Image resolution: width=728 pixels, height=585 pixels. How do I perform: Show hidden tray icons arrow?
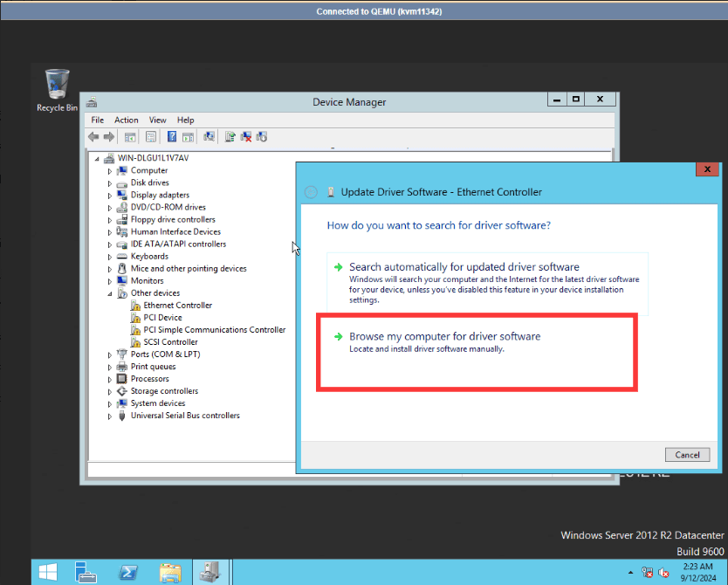[x=630, y=573]
